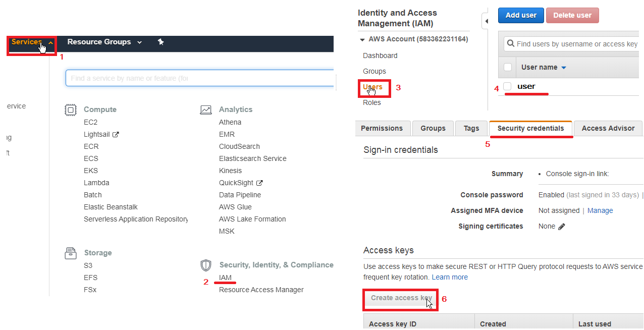Sort by the User name column arrow
Screen dimensions: 644x330
click(564, 68)
